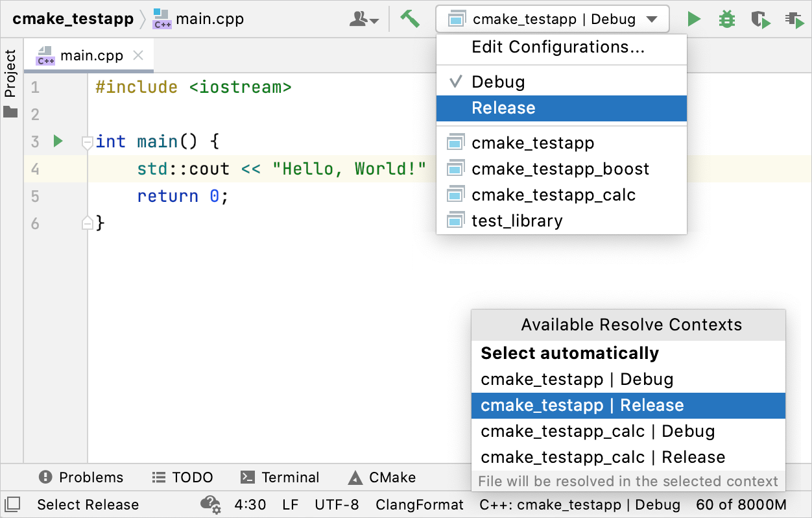The height and width of the screenshot is (518, 812).
Task: Switch to the Terminal tool window
Action: click(280, 477)
